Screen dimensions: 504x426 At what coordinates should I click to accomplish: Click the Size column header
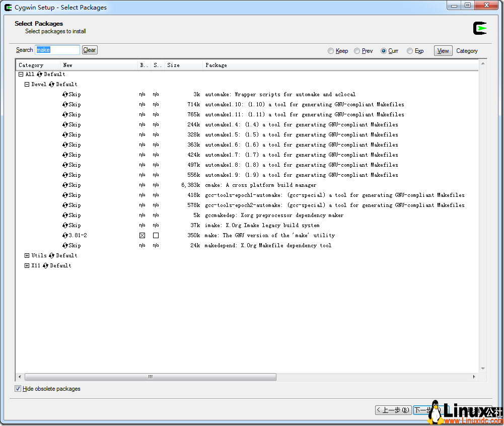(x=173, y=65)
